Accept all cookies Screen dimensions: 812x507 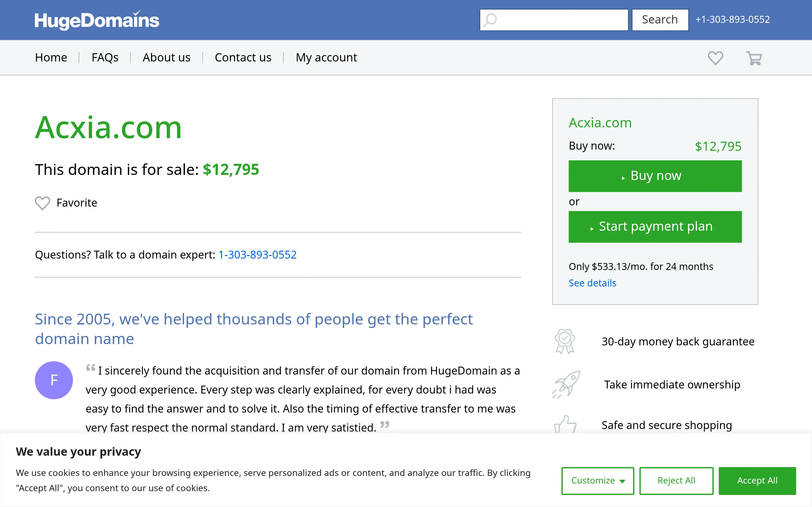[757, 480]
